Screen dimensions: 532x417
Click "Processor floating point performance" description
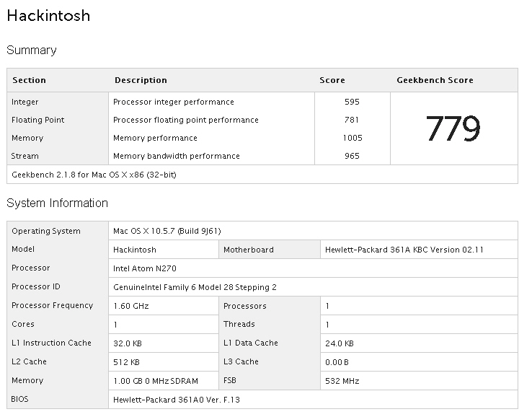[186, 120]
